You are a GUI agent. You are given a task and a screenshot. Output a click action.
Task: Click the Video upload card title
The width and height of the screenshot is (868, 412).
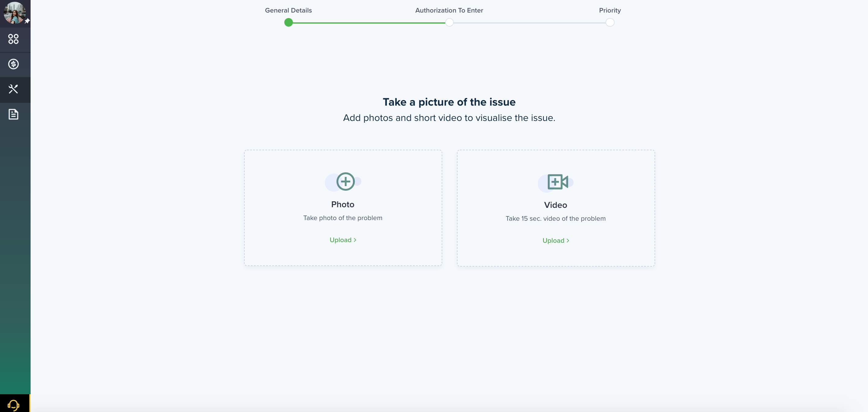[x=556, y=205]
